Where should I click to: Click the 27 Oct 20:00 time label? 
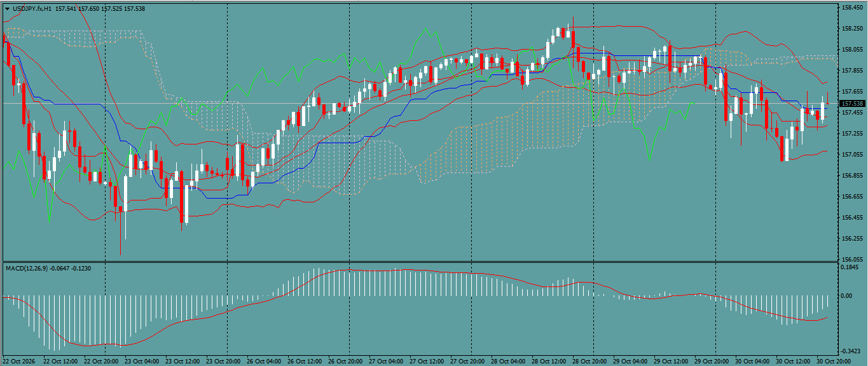[x=467, y=361]
